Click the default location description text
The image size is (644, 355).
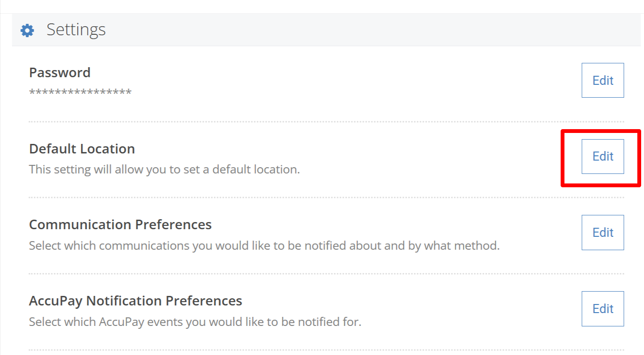(x=164, y=169)
